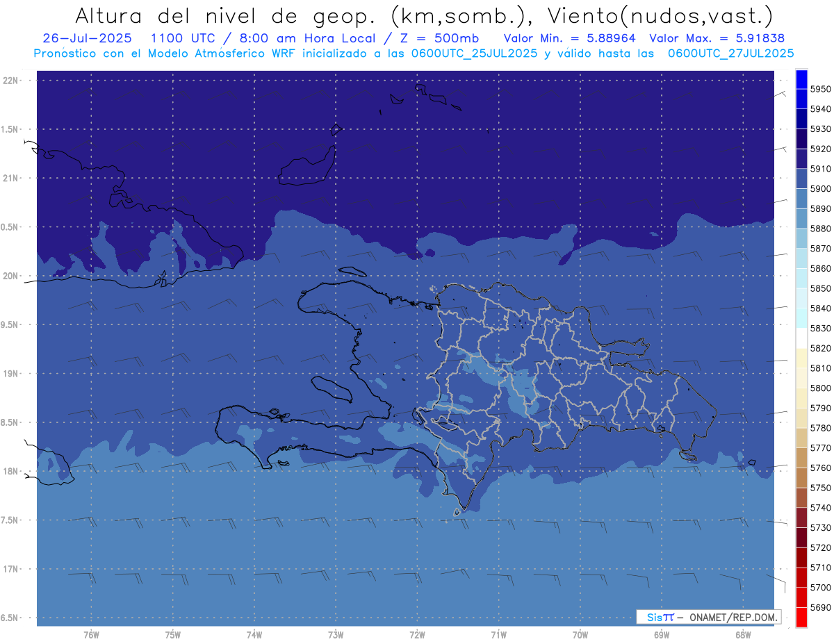Select legend swatch between 5750 and 5760

pyautogui.click(x=801, y=478)
